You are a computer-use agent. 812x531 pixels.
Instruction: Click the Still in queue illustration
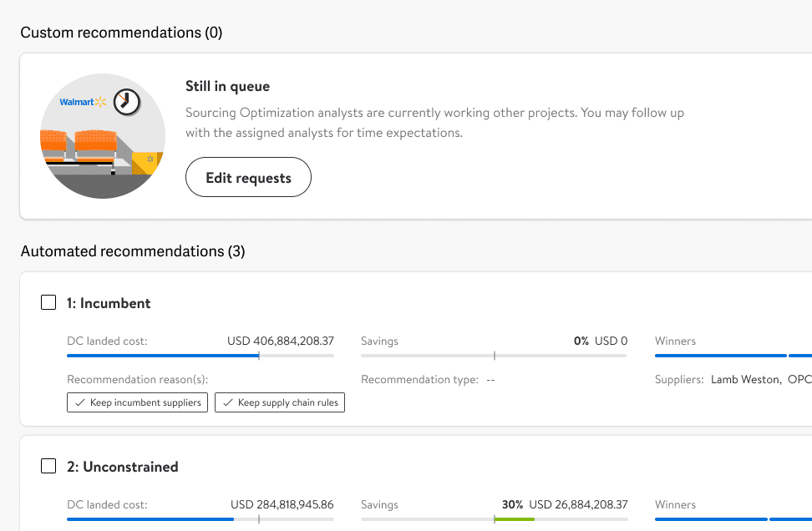coord(103,136)
